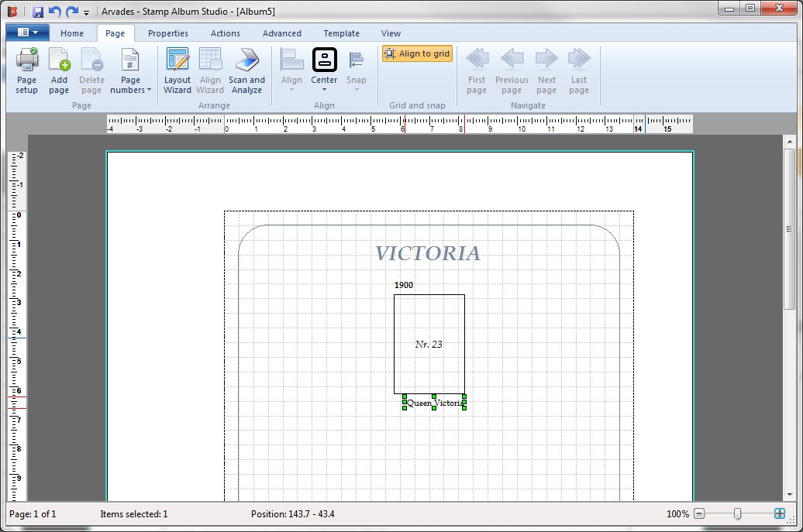The image size is (803, 532).
Task: Save the album with quick-access icon
Action: pos(38,12)
